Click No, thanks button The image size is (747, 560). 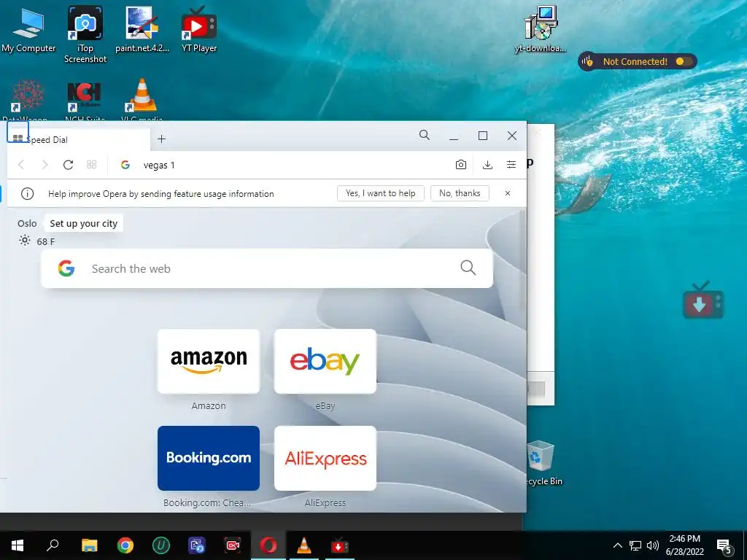click(460, 193)
